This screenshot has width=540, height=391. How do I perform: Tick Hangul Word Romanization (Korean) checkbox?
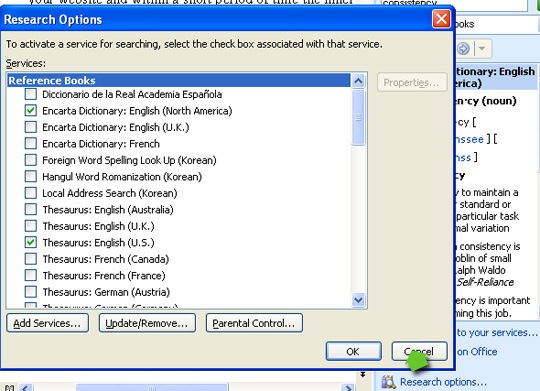pyautogui.click(x=31, y=176)
